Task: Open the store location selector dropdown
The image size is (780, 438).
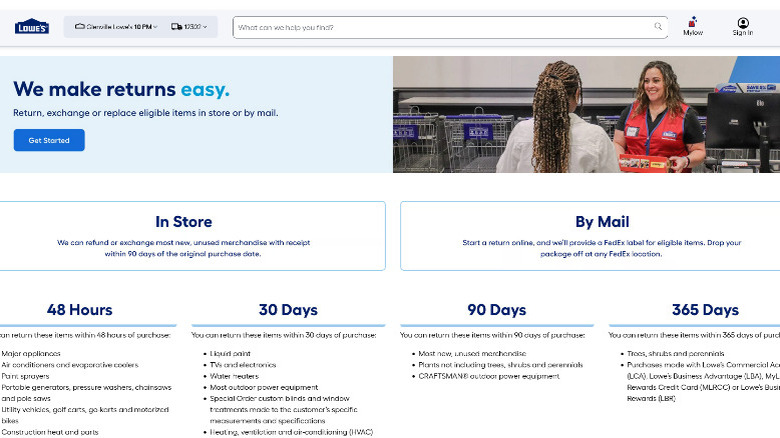Action: [x=116, y=27]
